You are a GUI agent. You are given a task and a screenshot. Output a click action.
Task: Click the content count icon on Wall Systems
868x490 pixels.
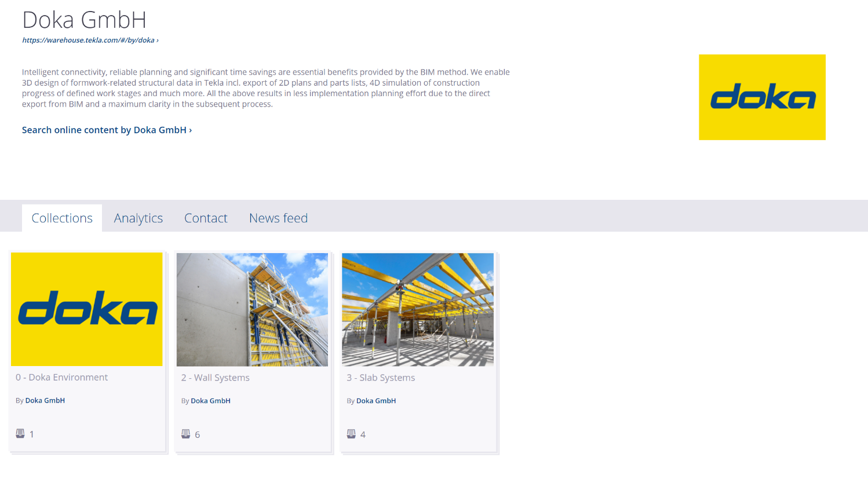click(185, 434)
